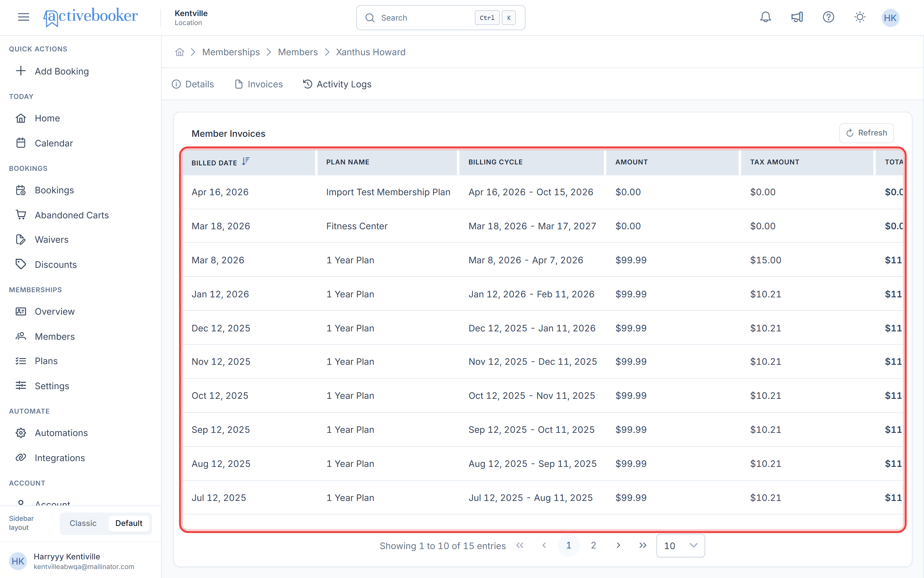This screenshot has width=924, height=578.
Task: Click the Integrations link icon
Action: coord(21,458)
